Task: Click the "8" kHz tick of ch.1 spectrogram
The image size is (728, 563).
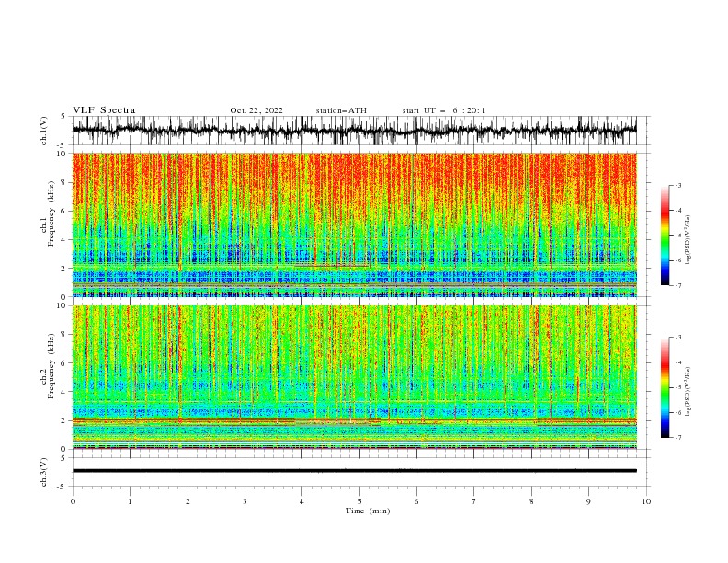Action: 64,182
